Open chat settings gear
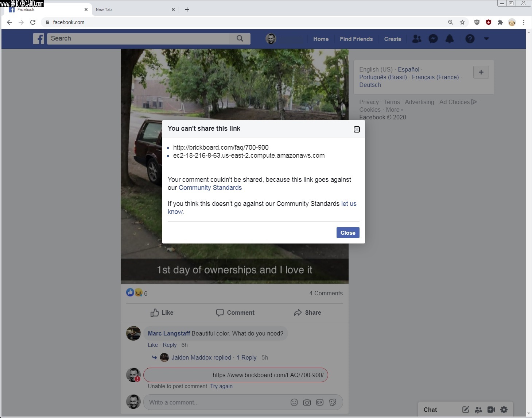Screen dimensions: 532x418 click(504, 410)
